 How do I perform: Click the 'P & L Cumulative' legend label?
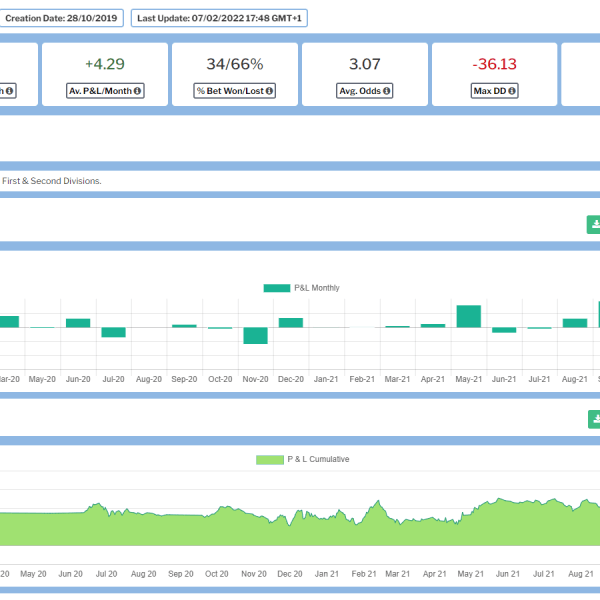pyautogui.click(x=318, y=459)
